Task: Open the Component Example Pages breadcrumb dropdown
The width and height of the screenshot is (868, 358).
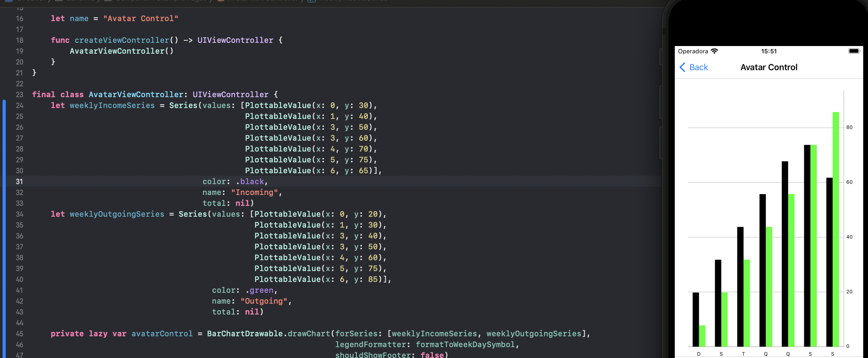Action: point(160,1)
